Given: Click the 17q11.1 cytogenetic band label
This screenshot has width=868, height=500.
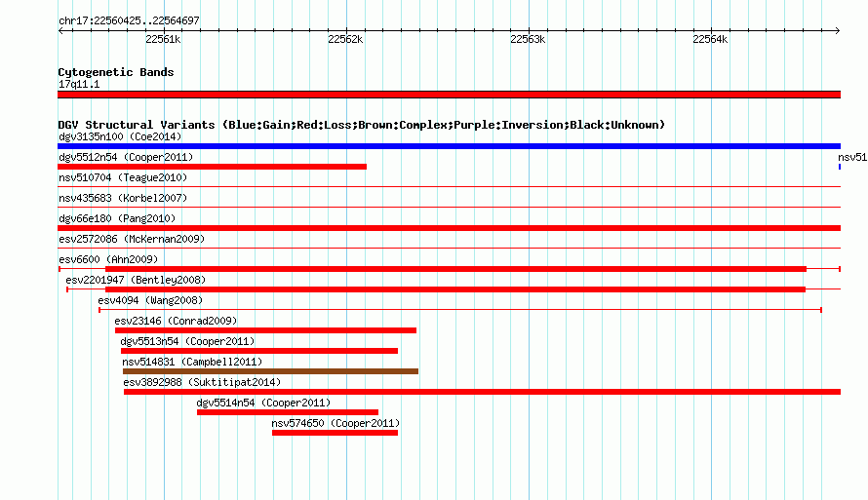Looking at the screenshot, I should pyautogui.click(x=79, y=84).
